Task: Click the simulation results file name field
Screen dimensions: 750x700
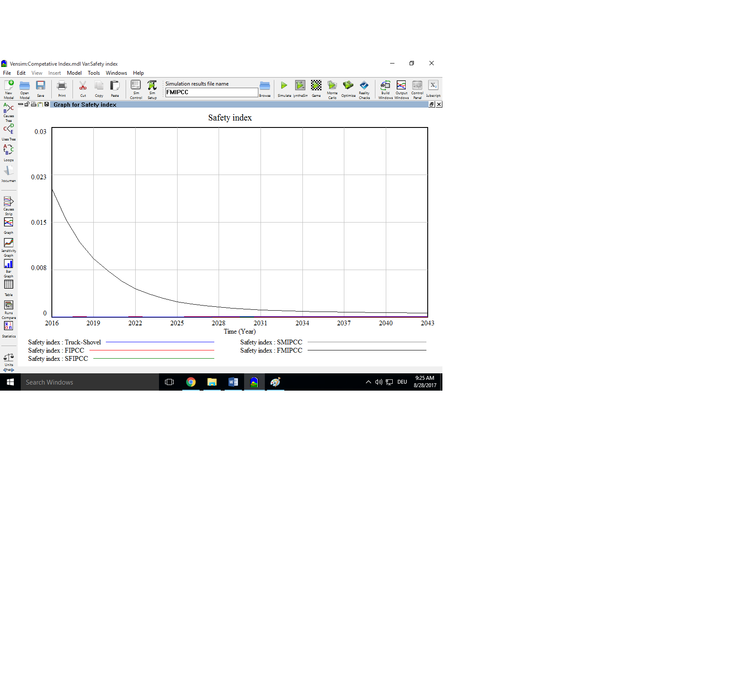Action: (x=212, y=92)
